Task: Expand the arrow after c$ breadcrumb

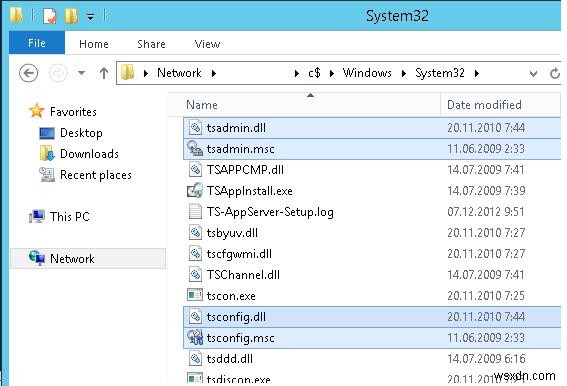Action: [x=332, y=73]
